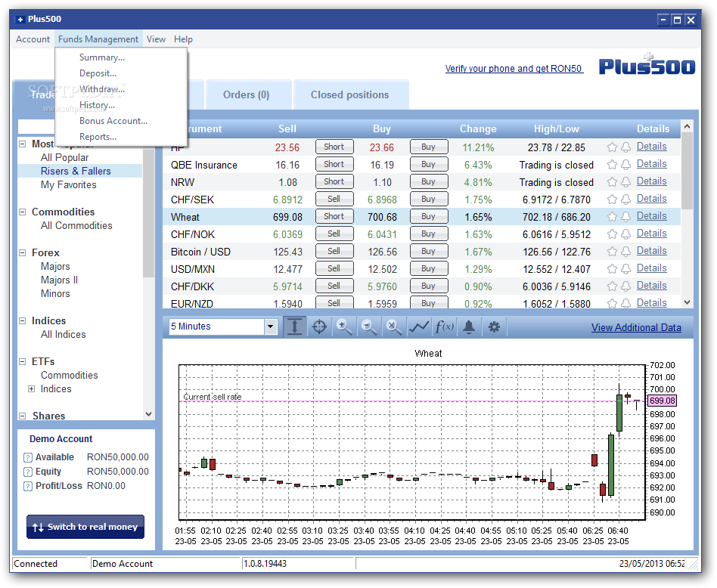
Task: Collapse the ETFs tree group
Action: (x=22, y=361)
